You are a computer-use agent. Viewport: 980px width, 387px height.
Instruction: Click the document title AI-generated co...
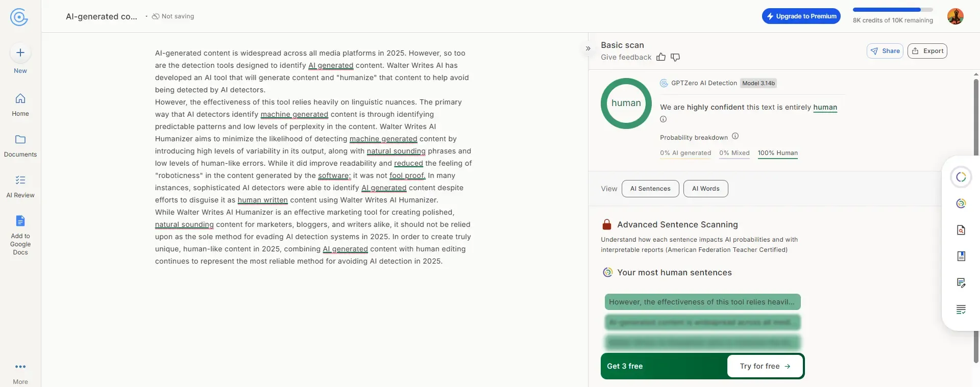[102, 16]
